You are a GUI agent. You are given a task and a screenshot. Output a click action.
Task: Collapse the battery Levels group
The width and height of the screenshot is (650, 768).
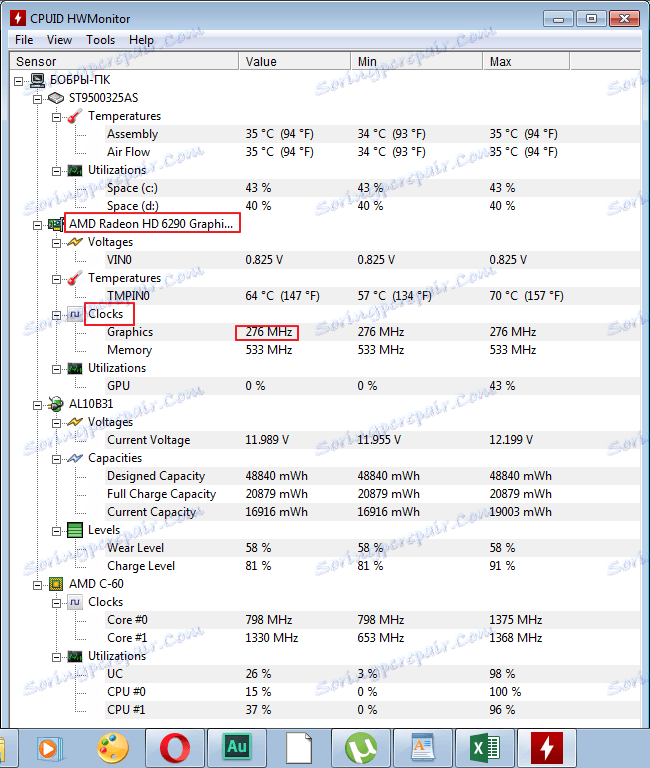pos(57,531)
